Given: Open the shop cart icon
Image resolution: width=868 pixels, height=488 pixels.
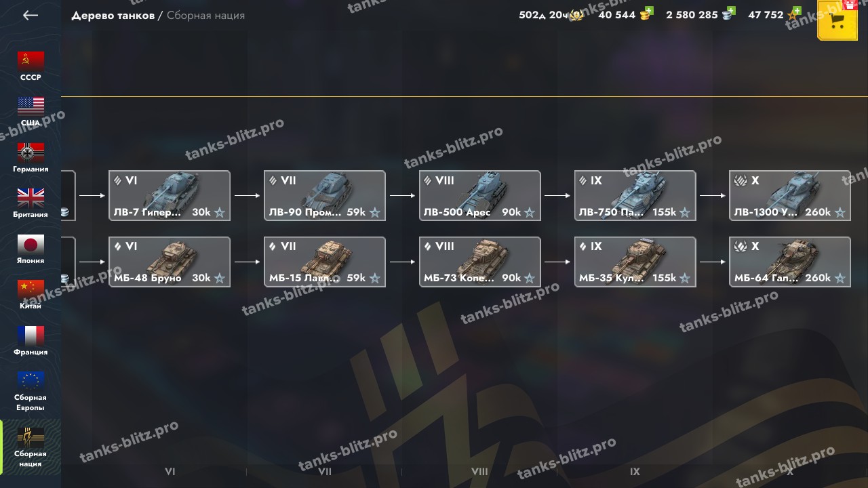Looking at the screenshot, I should click(x=837, y=20).
